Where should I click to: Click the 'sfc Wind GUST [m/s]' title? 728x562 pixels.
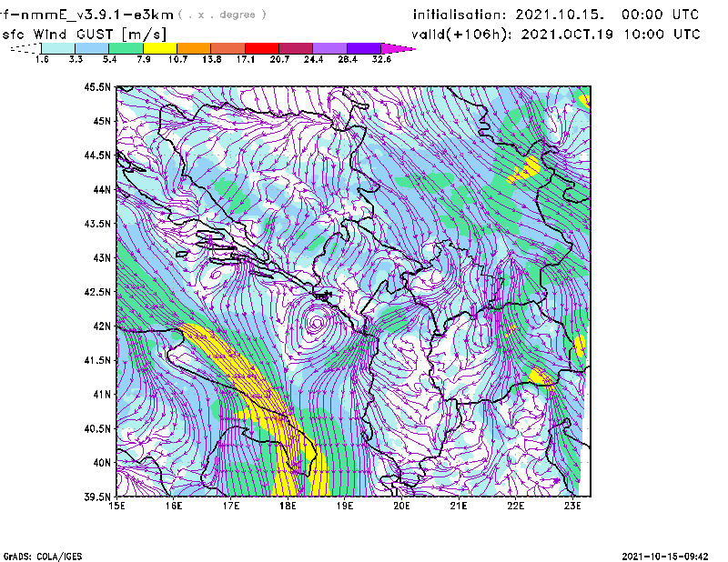click(x=84, y=35)
